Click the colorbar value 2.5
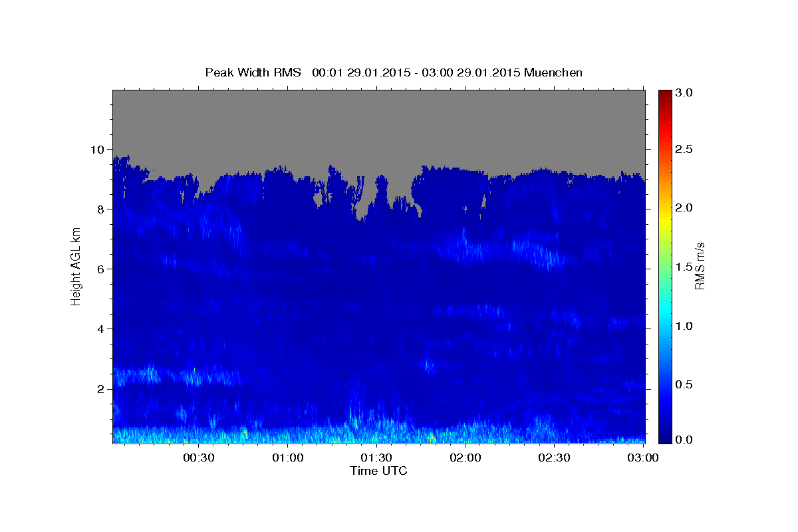The width and height of the screenshot is (798, 532). point(685,149)
